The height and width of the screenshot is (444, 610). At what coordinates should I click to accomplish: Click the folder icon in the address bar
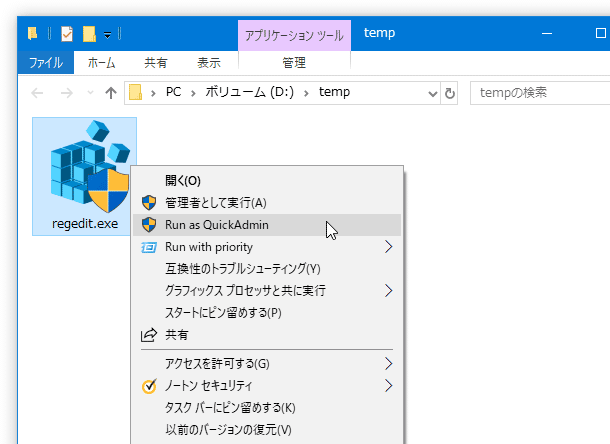pyautogui.click(x=135, y=93)
